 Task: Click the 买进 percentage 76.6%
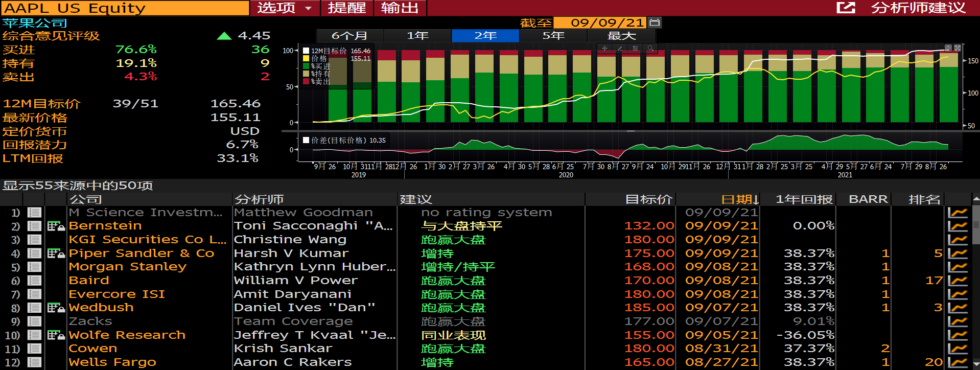[x=136, y=50]
